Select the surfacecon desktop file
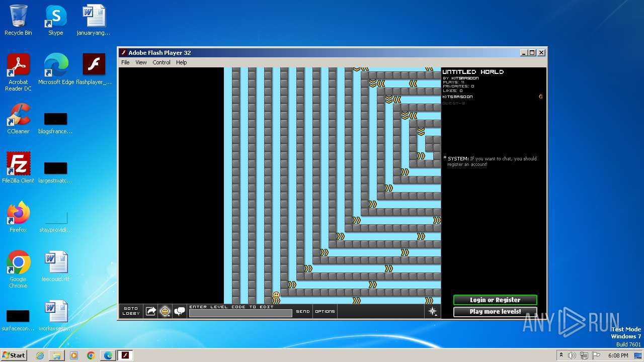The image size is (644, 362). 18,320
